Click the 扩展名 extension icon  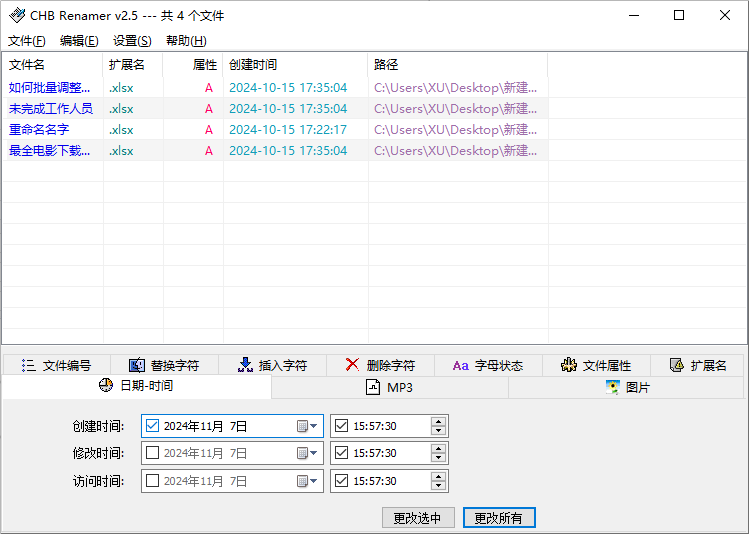[677, 366]
